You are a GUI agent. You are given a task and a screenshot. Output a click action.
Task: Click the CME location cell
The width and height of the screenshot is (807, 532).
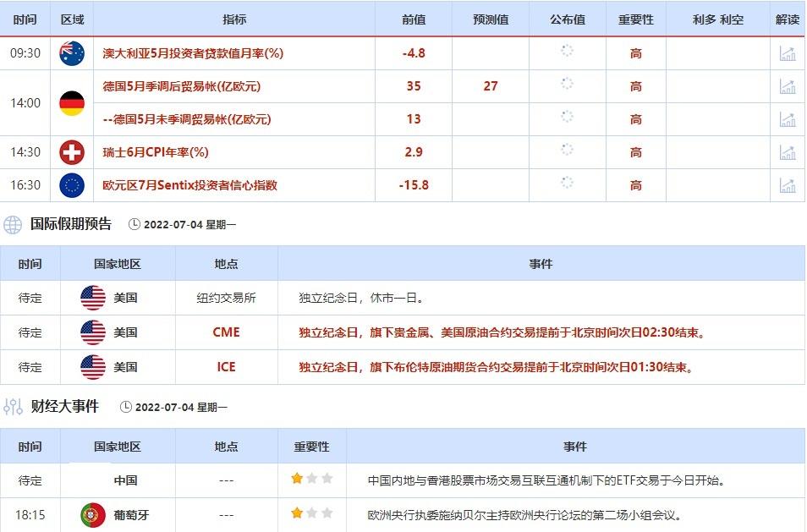pyautogui.click(x=227, y=332)
